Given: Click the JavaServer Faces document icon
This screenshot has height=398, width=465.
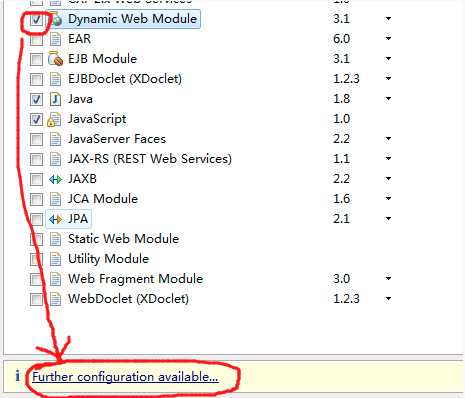Looking at the screenshot, I should (55, 139).
